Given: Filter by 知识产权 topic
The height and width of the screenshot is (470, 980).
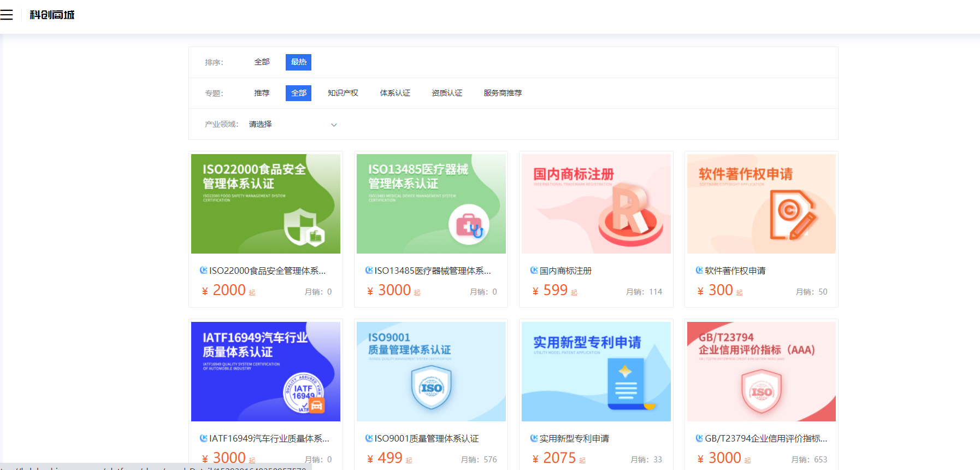Looking at the screenshot, I should point(343,93).
